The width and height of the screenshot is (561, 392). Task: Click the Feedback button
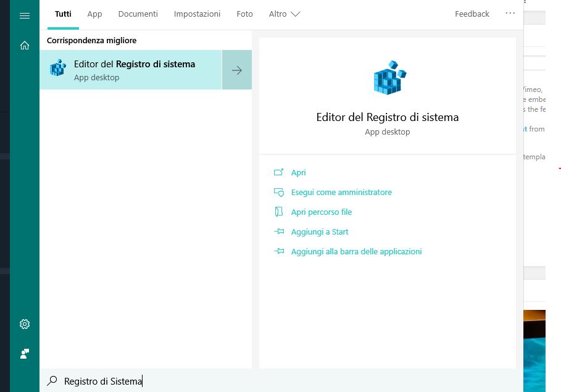click(472, 14)
